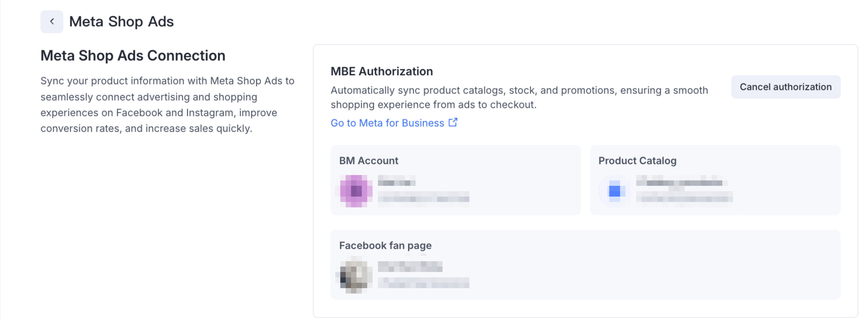868x320 pixels.
Task: Click the Meta Shop Ads page title
Action: pos(121,22)
